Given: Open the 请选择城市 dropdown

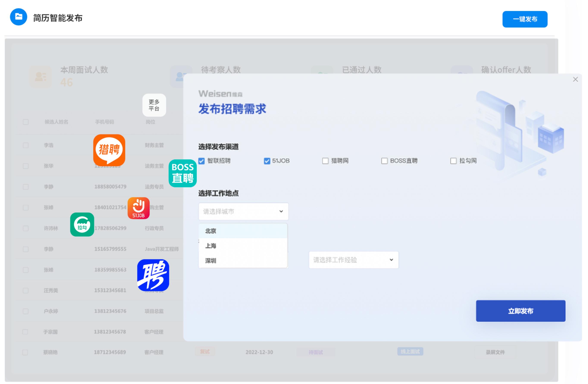Looking at the screenshot, I should coord(243,211).
